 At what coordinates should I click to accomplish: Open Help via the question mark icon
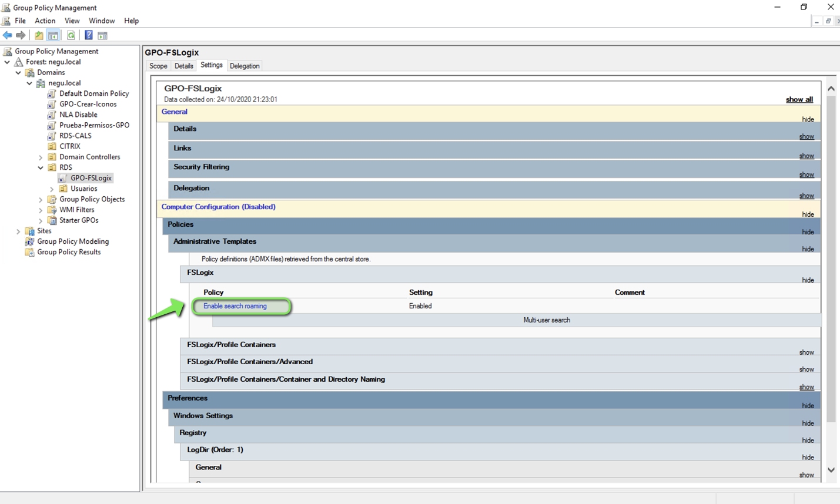[x=88, y=35]
